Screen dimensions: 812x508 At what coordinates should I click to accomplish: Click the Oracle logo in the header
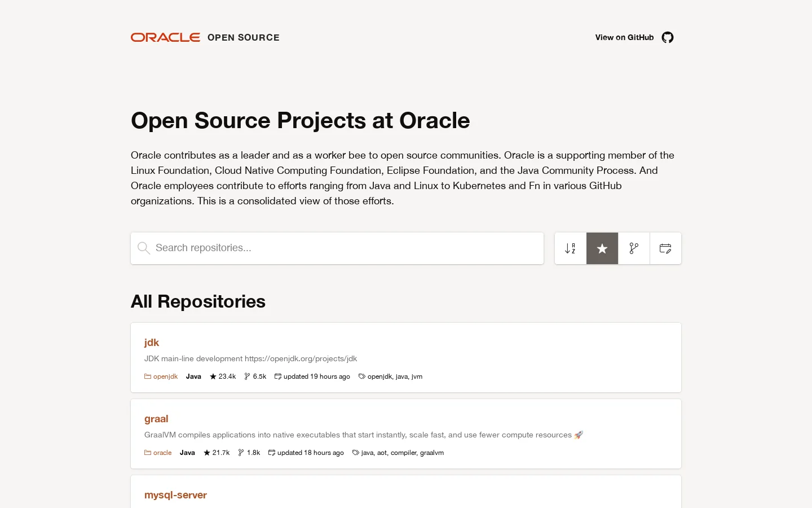click(165, 37)
